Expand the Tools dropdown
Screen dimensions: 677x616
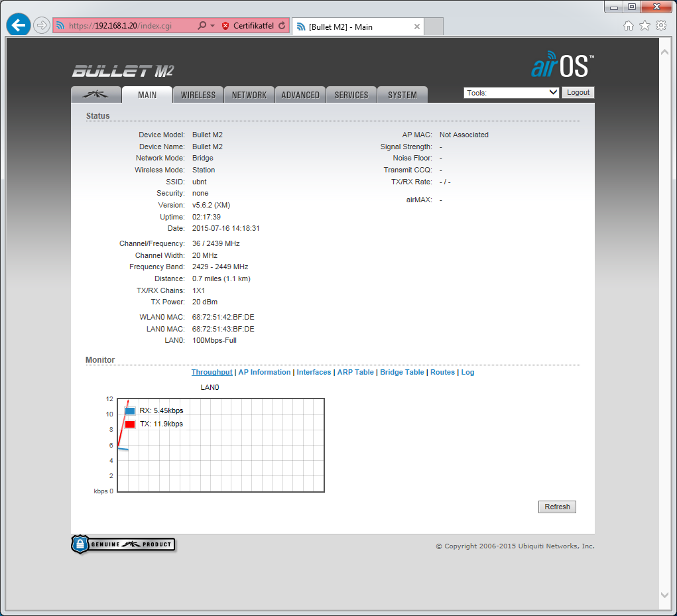coord(511,93)
